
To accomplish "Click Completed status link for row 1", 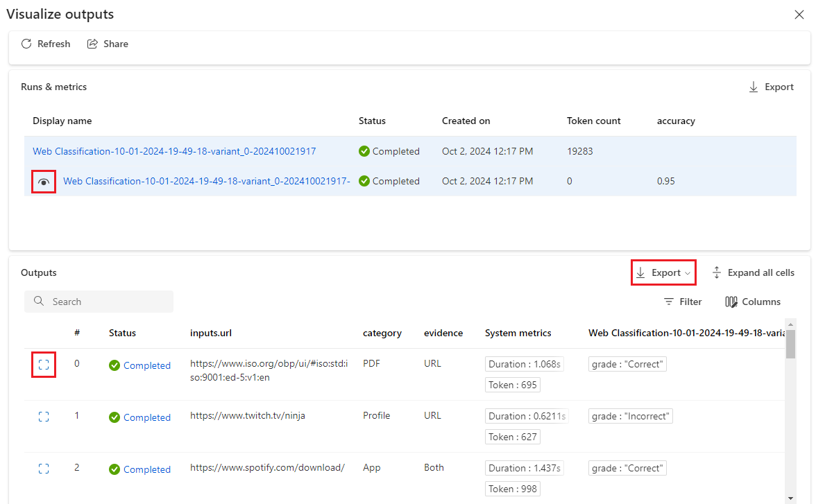I will click(146, 417).
